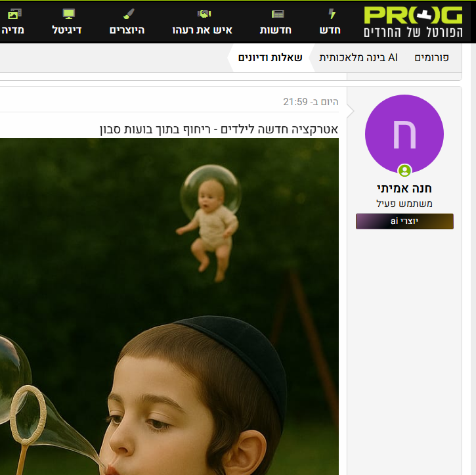Open the lightning bolt icon above חדש
This screenshot has width=476, height=475.
pos(332,14)
